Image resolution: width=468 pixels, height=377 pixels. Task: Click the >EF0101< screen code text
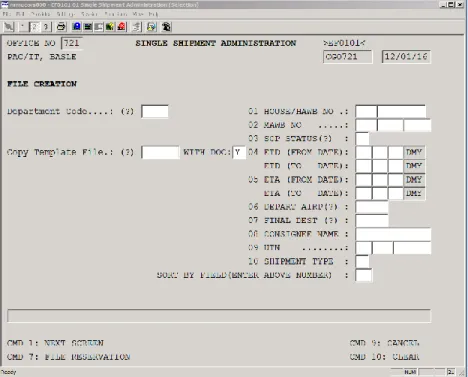344,43
